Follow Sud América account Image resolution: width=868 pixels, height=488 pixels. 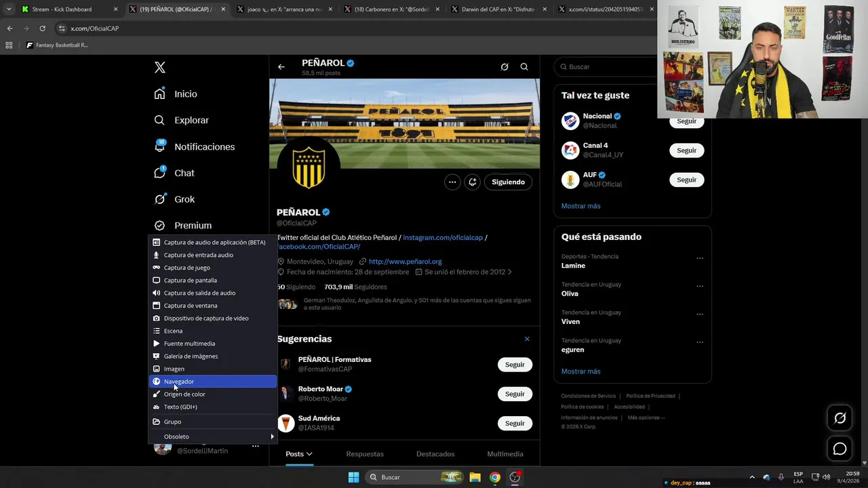(515, 423)
